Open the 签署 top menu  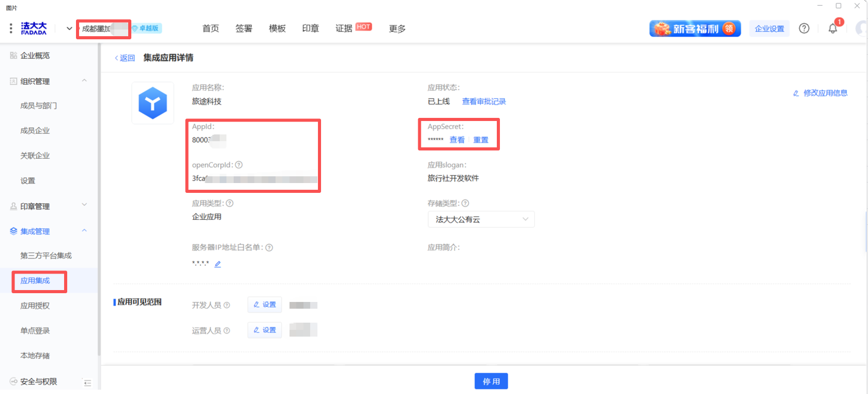pyautogui.click(x=243, y=28)
